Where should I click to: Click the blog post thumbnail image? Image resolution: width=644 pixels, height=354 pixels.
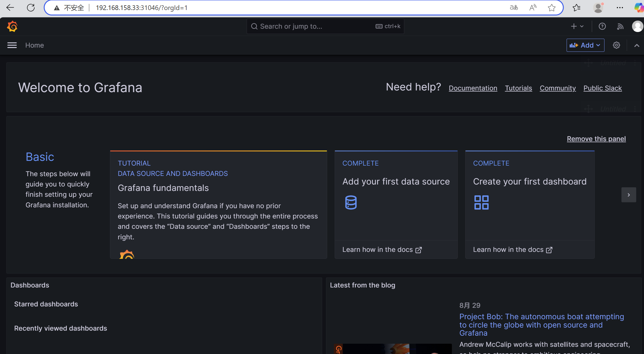pos(393,349)
